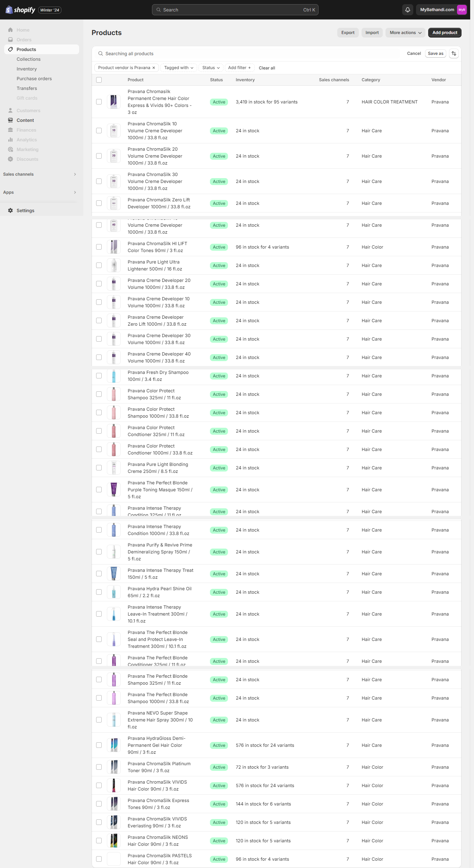Click Clear all filters link
Screen dimensions: 474x868
[x=267, y=68]
